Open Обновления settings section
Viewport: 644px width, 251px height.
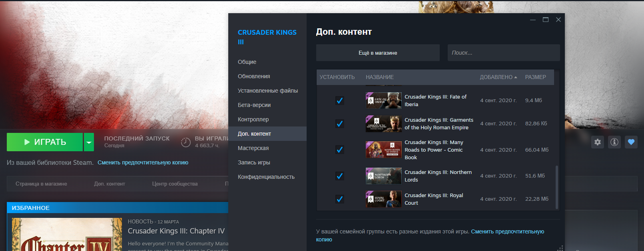coord(267,76)
